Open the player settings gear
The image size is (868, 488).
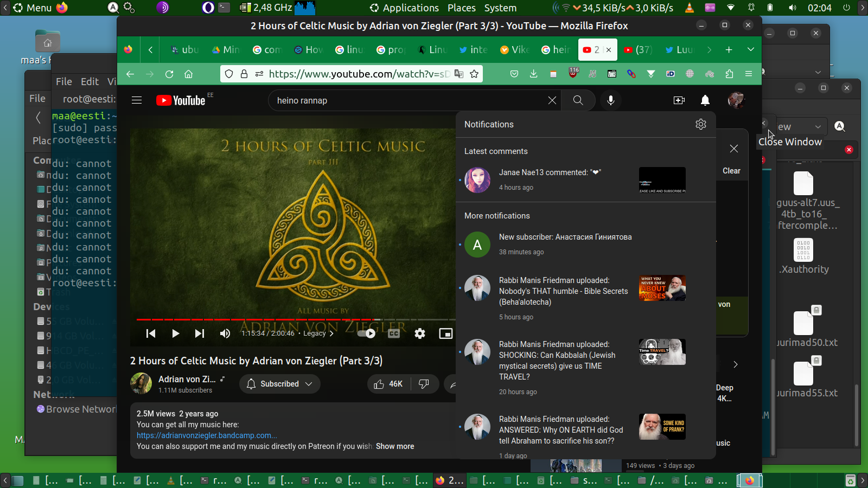click(x=420, y=333)
